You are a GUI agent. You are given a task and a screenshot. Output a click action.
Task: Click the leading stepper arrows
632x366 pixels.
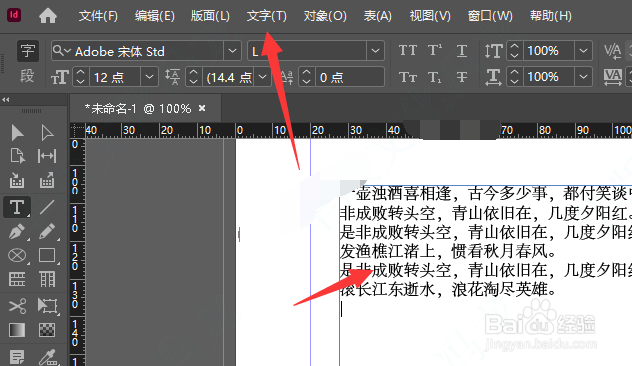click(193, 77)
